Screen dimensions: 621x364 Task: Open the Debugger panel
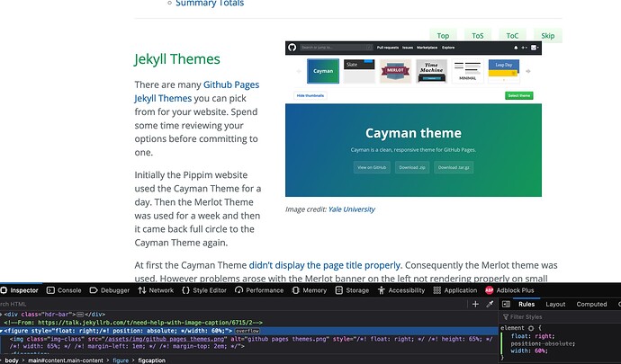point(110,290)
